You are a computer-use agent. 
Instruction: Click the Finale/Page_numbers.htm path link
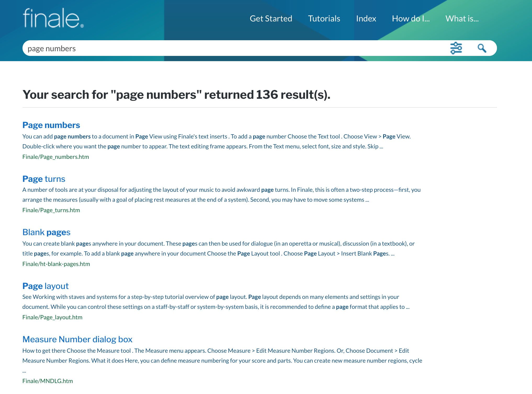[56, 157]
